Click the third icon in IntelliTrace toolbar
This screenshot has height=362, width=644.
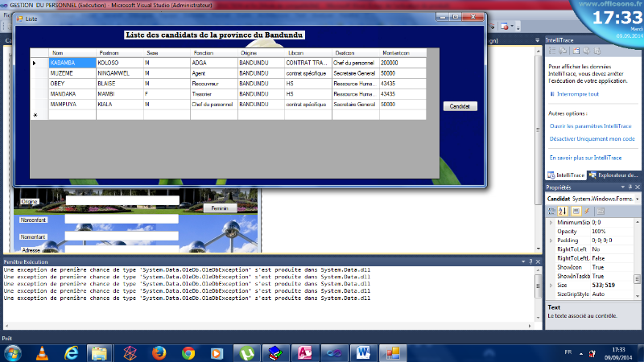pyautogui.click(x=576, y=51)
